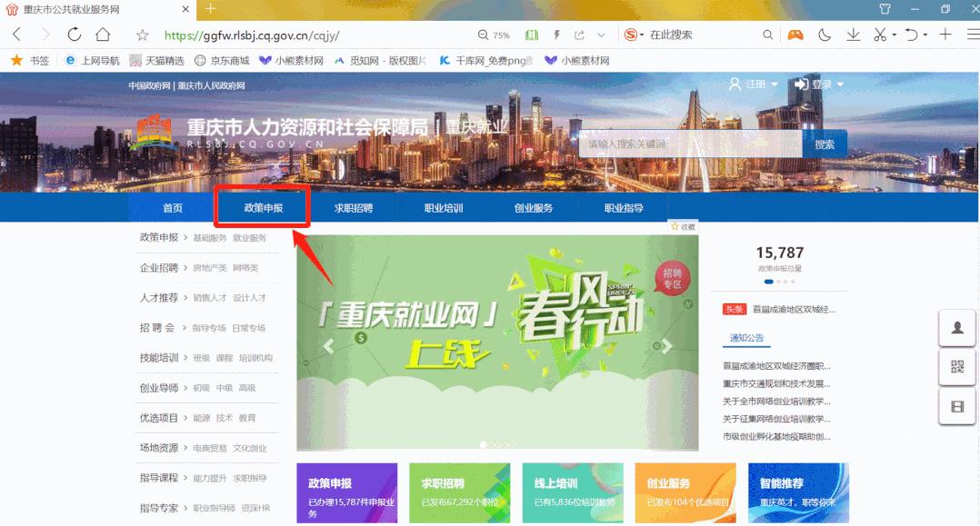This screenshot has width=980, height=526.
Task: Toggle night mode moon icon
Action: tap(825, 35)
